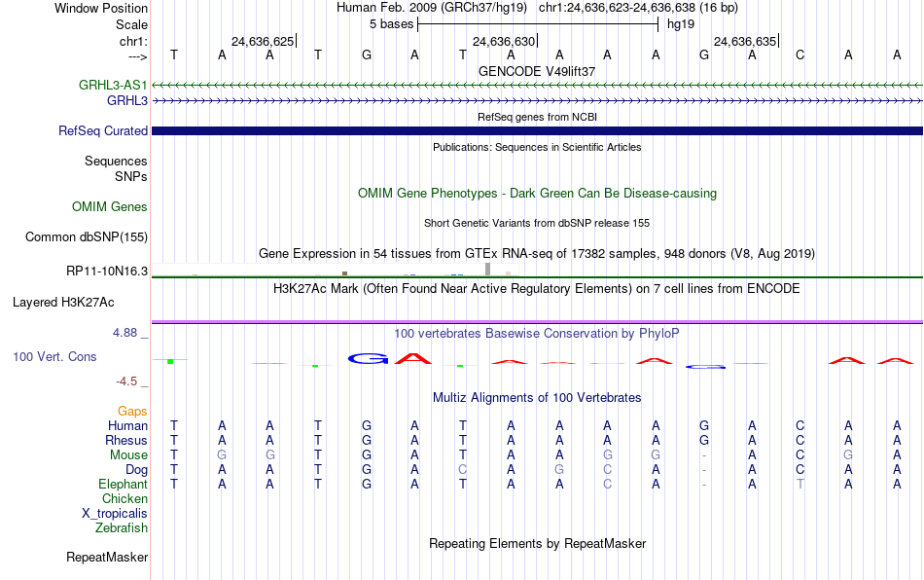Viewport: 924px width, 580px height.
Task: Click the 4.88 PhyloP upper scale value
Action: 124,333
